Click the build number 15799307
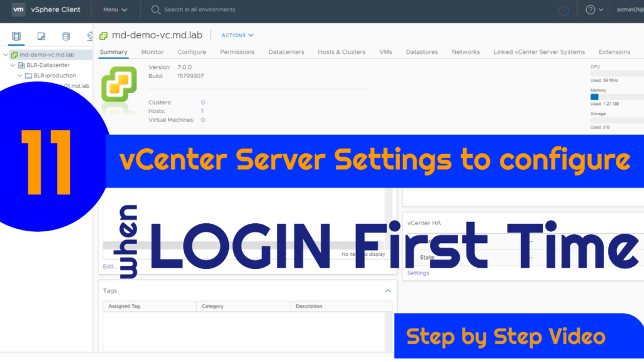Screen dimensions: 644x362 coord(191,76)
